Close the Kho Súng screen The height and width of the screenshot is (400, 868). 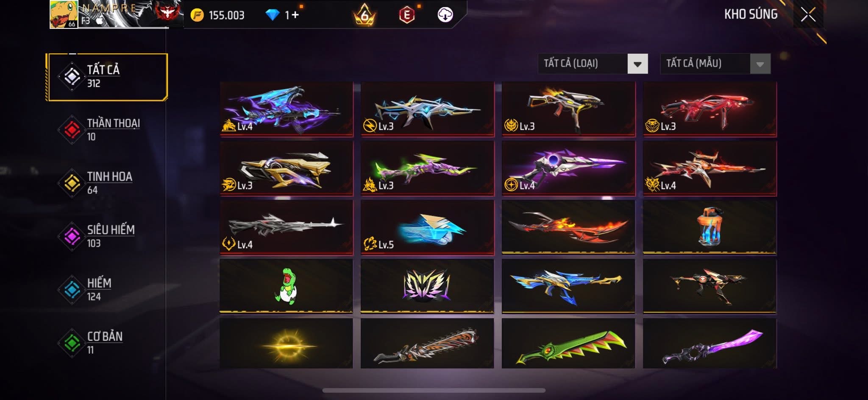808,15
